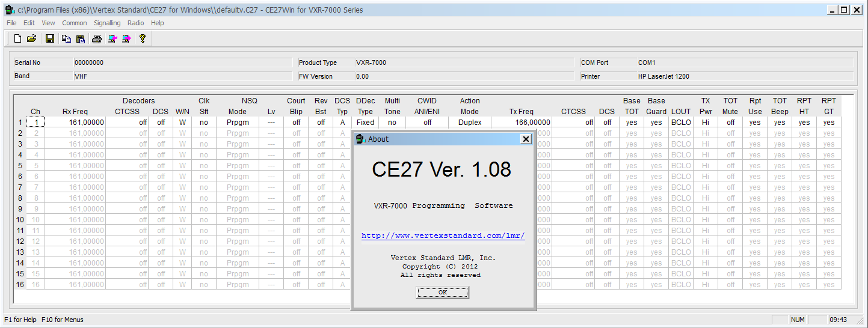Click the RPT GT yes cell in row 1
Screen dimensions: 868x328
pyautogui.click(x=829, y=123)
